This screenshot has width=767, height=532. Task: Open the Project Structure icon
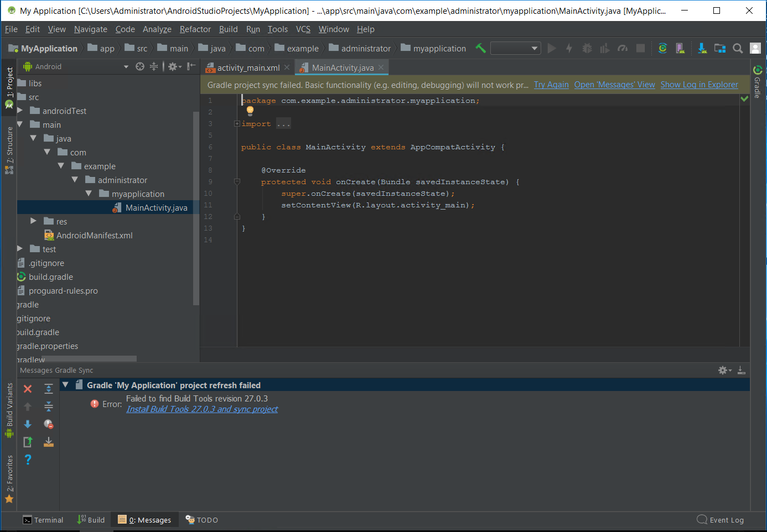click(x=720, y=48)
